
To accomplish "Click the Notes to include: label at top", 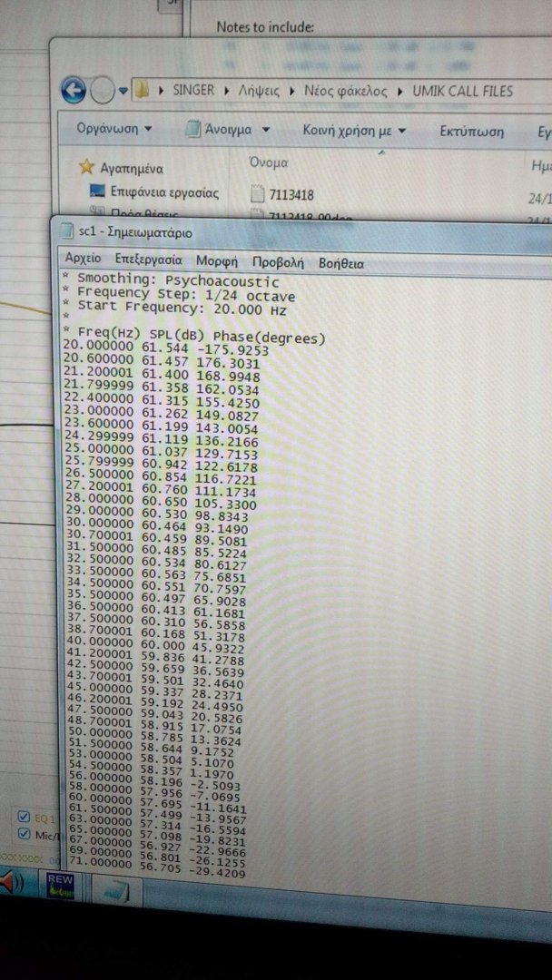I will tap(265, 27).
